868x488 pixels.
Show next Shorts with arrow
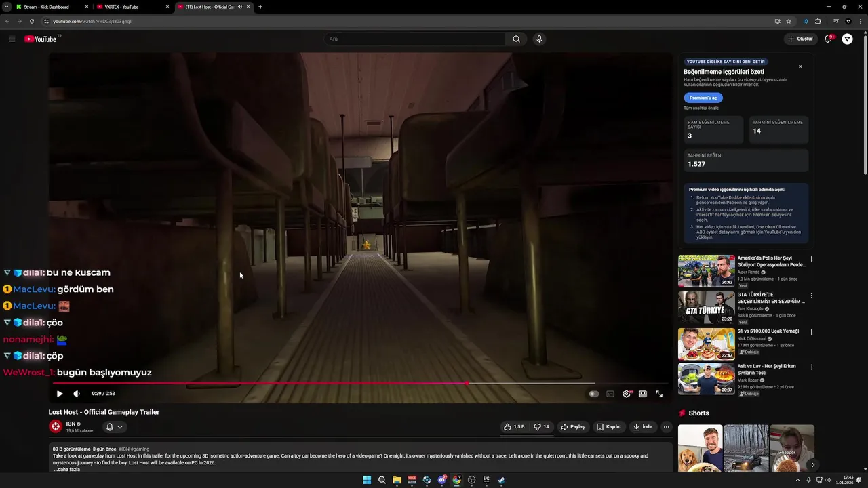pos(812,464)
